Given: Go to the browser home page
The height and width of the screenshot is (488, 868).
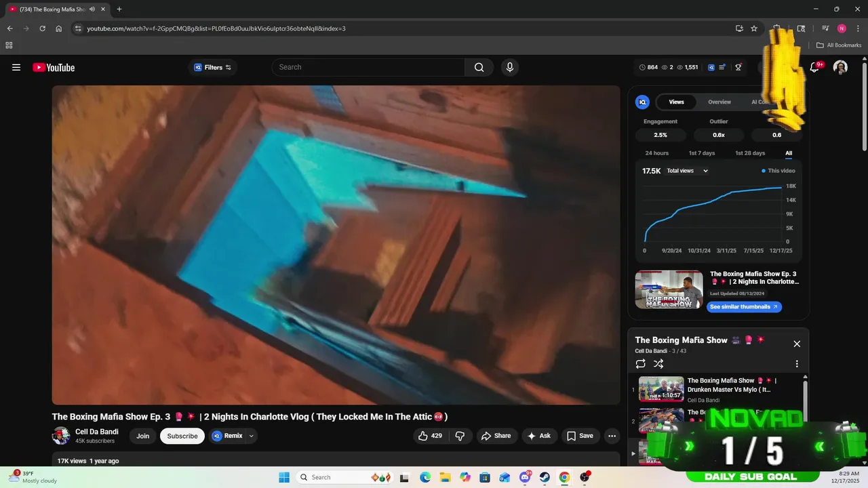Looking at the screenshot, I should coord(59,28).
